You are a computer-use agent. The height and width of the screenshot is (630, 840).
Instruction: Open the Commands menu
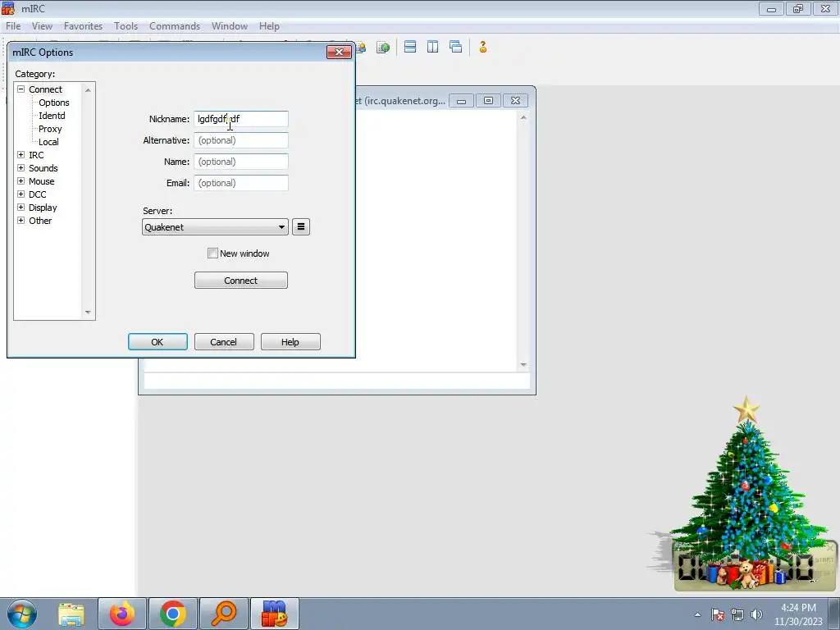[175, 26]
